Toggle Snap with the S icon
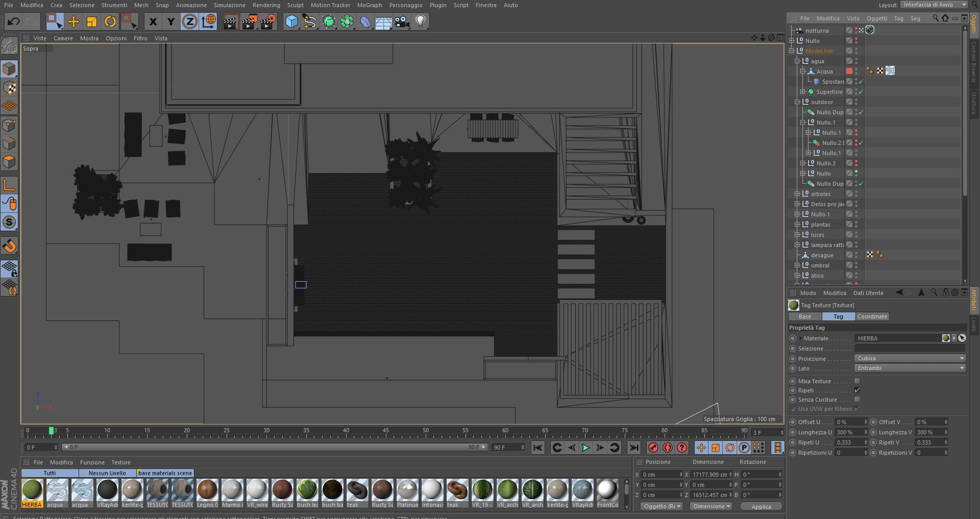This screenshot has height=519, width=980. (x=9, y=222)
